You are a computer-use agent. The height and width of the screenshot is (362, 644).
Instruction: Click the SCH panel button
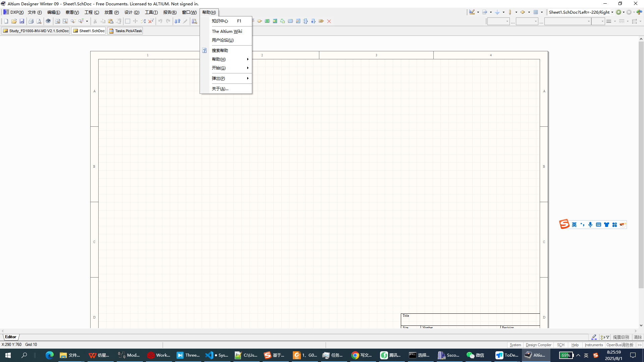[560, 345]
